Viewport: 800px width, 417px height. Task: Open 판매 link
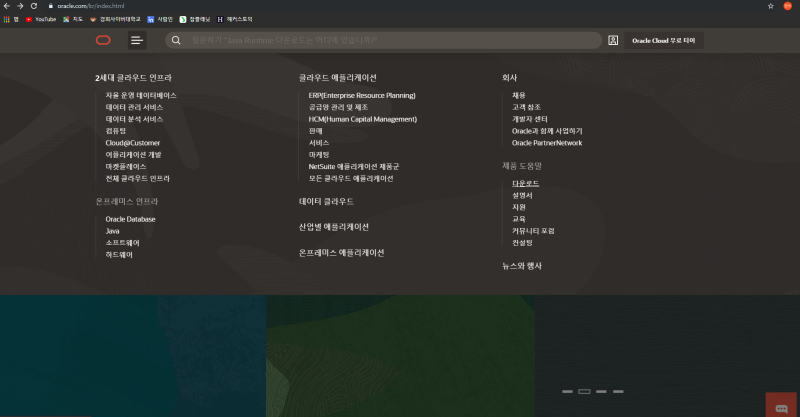315,131
